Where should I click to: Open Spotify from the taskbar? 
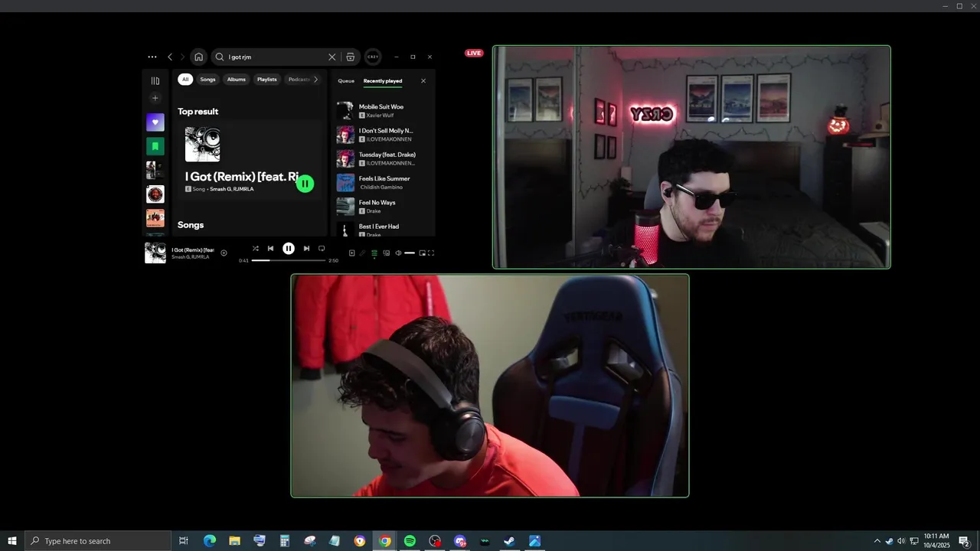coord(410,541)
